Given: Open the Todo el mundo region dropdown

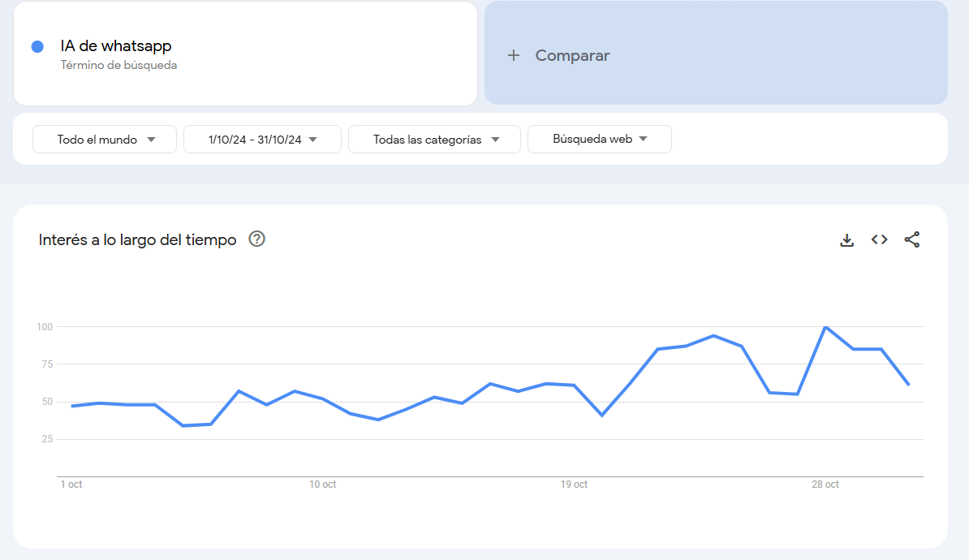Looking at the screenshot, I should click(x=104, y=139).
